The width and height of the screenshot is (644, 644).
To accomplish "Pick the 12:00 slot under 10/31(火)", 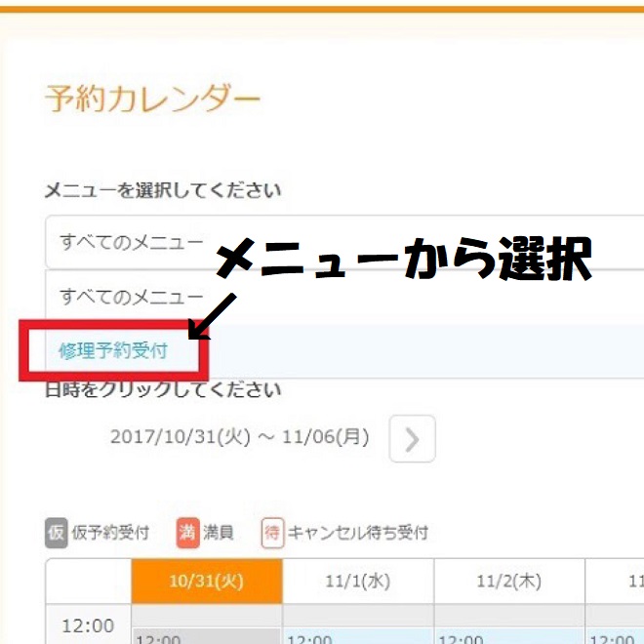I will click(x=207, y=636).
